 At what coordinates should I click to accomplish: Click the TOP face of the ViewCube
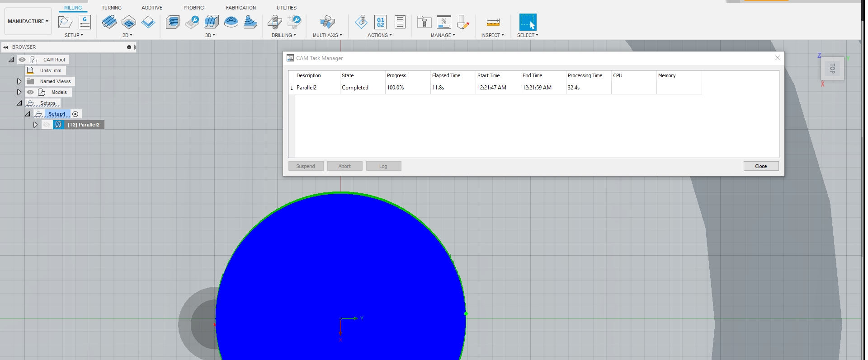832,69
